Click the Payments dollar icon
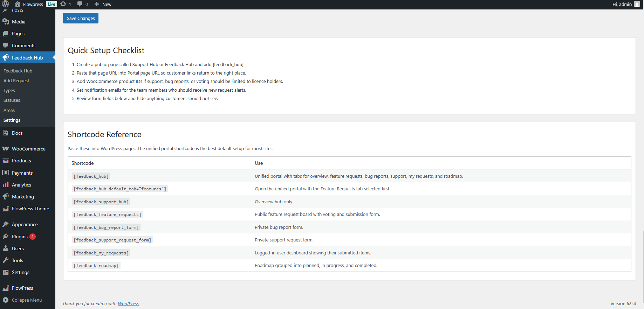This screenshot has height=309, width=644. (x=6, y=173)
